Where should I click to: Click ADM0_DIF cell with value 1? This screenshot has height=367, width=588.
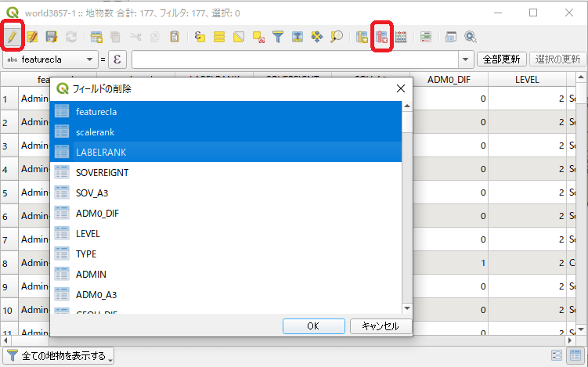tap(449, 263)
